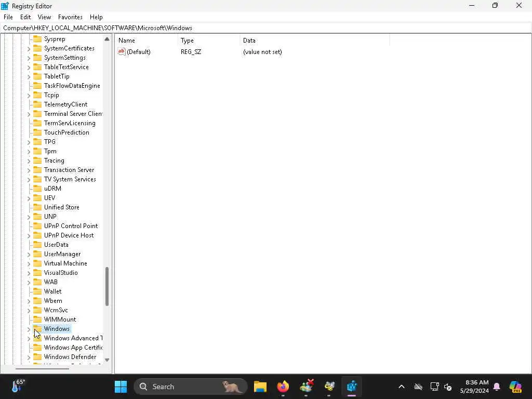Image resolution: width=532 pixels, height=399 pixels.
Task: Sort values by the Name column header
Action: [x=146, y=41]
